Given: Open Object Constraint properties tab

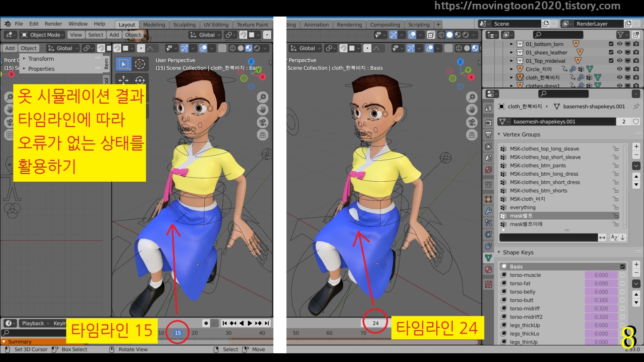Looking at the screenshot, I should tap(488, 246).
